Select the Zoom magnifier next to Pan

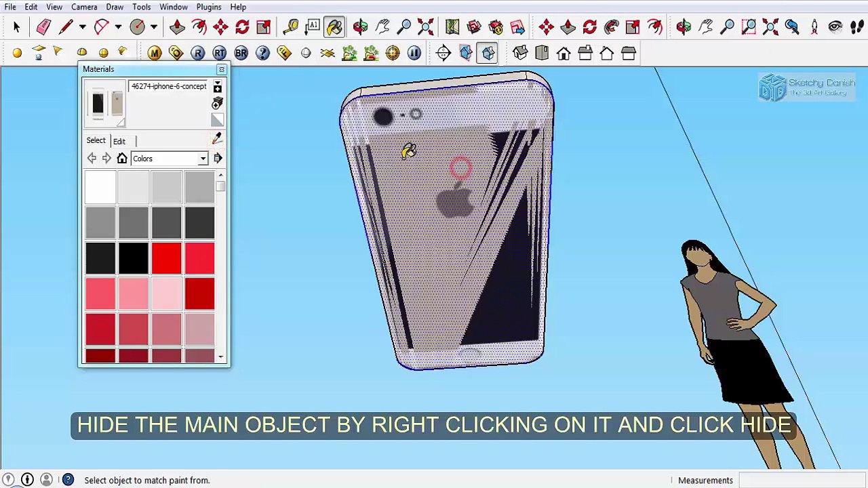coord(403,27)
